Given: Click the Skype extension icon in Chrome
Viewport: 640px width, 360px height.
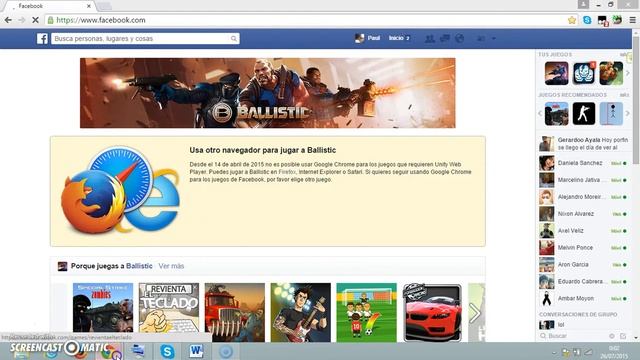Looking at the screenshot, I should tap(587, 20).
